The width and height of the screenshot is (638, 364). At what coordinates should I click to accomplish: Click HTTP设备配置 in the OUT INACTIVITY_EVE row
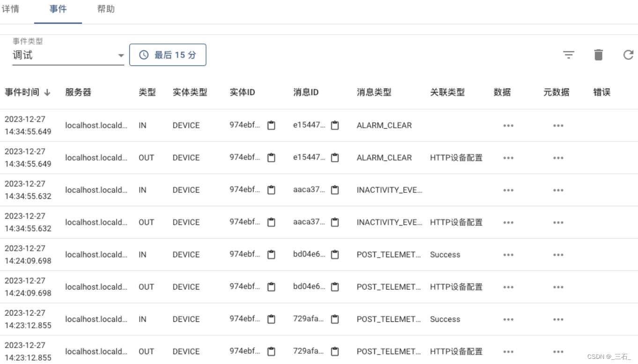click(x=456, y=222)
